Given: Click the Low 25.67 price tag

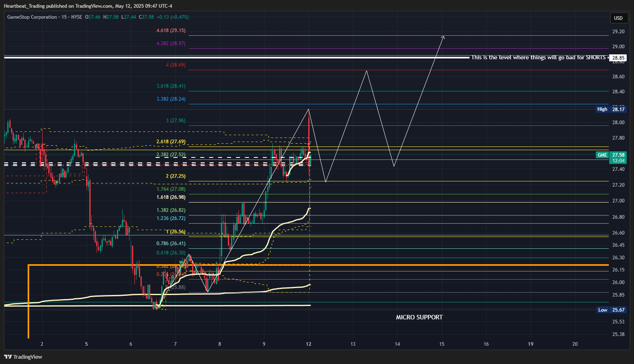Looking at the screenshot, I should [611, 310].
